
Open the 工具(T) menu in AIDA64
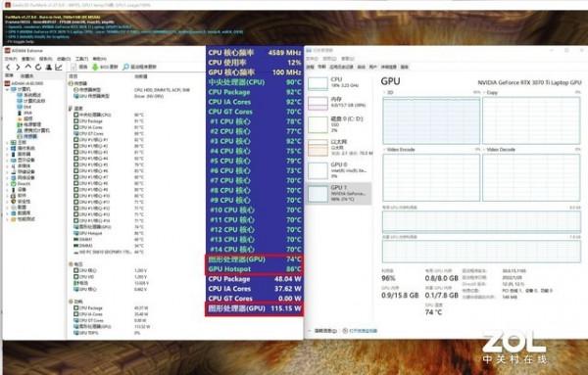[x=81, y=59]
